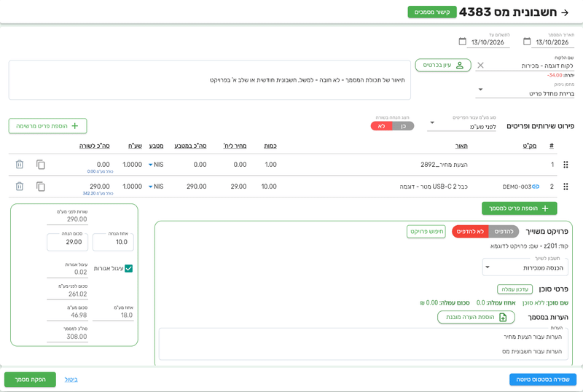Image resolution: width=583 pixels, height=392 pixels.
Task: Sort by מק"ט column header
Action: pos(530,146)
